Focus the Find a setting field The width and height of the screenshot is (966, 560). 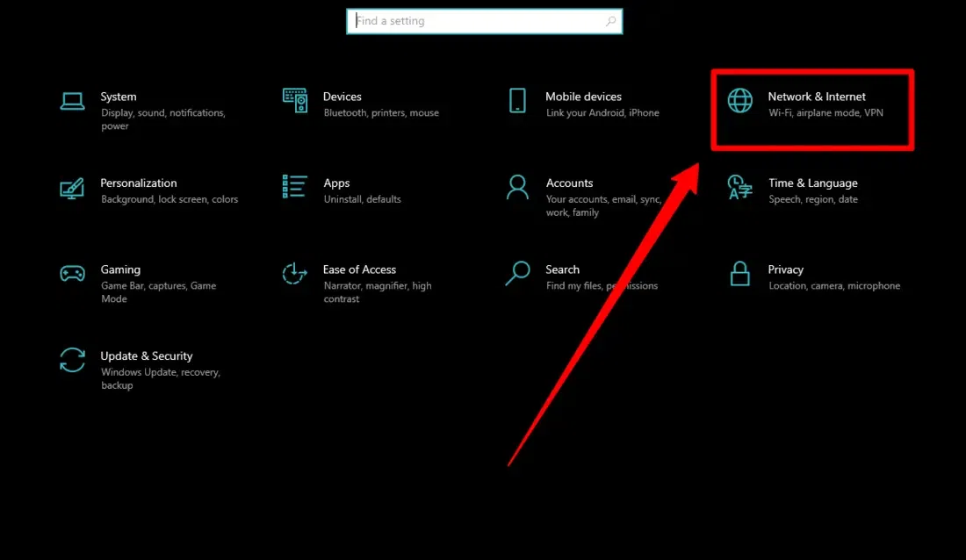point(484,21)
